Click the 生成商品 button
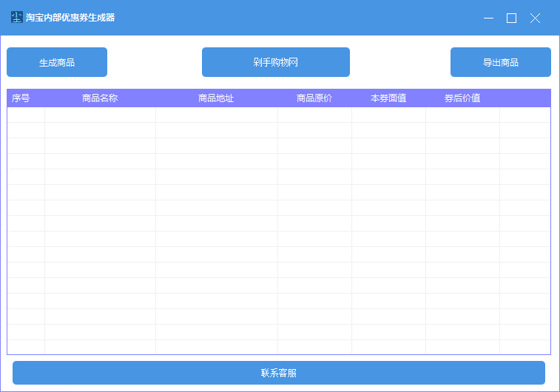This screenshot has height=392, width=560. pyautogui.click(x=57, y=62)
